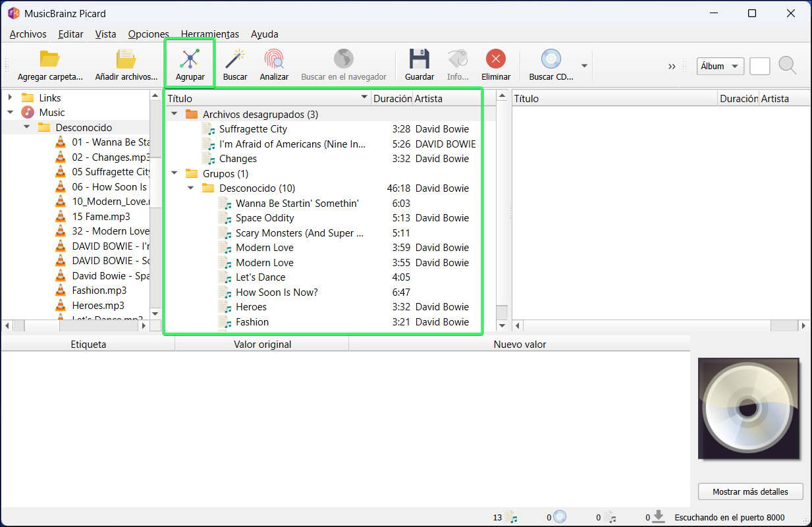Click the Agregar carpeta toolbar icon
Screen dimensions: 812x527
50,59
